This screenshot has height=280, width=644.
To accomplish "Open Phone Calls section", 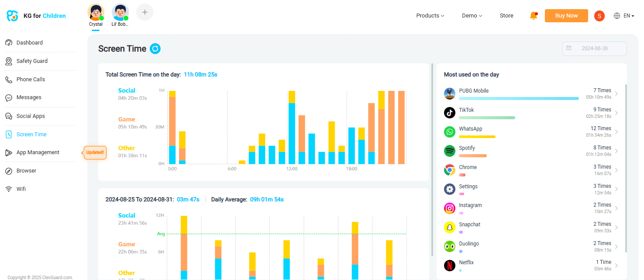I will click(x=31, y=80).
